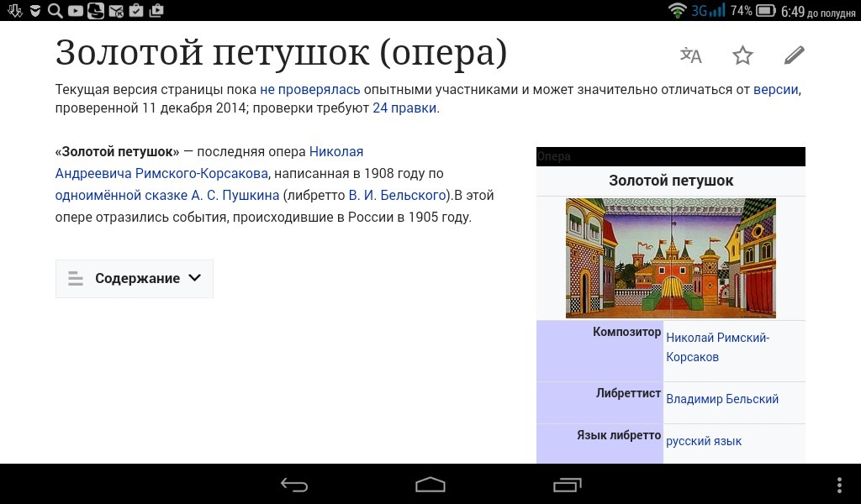Image resolution: width=861 pixels, height=504 pixels.
Task: Open the three-dot overflow menu
Action: (x=839, y=485)
